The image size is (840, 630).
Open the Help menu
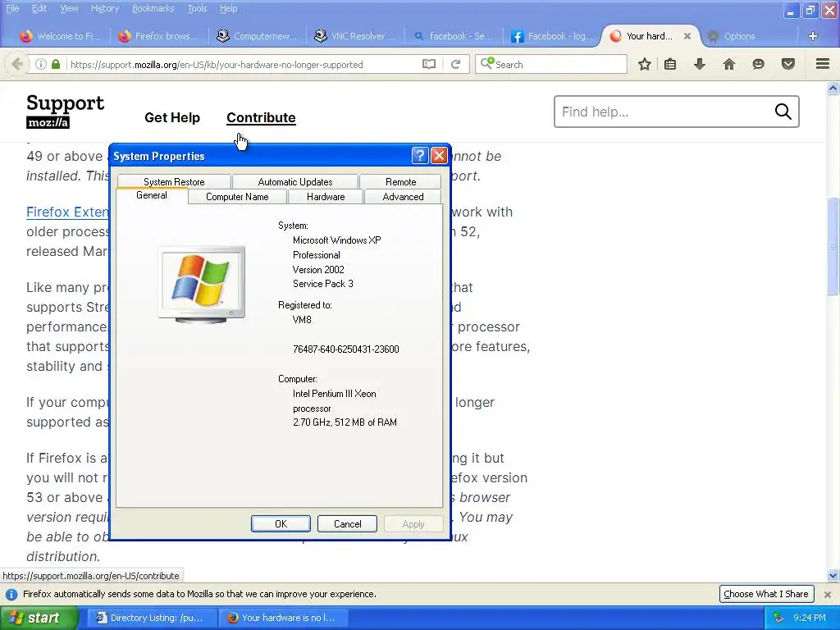point(228,8)
